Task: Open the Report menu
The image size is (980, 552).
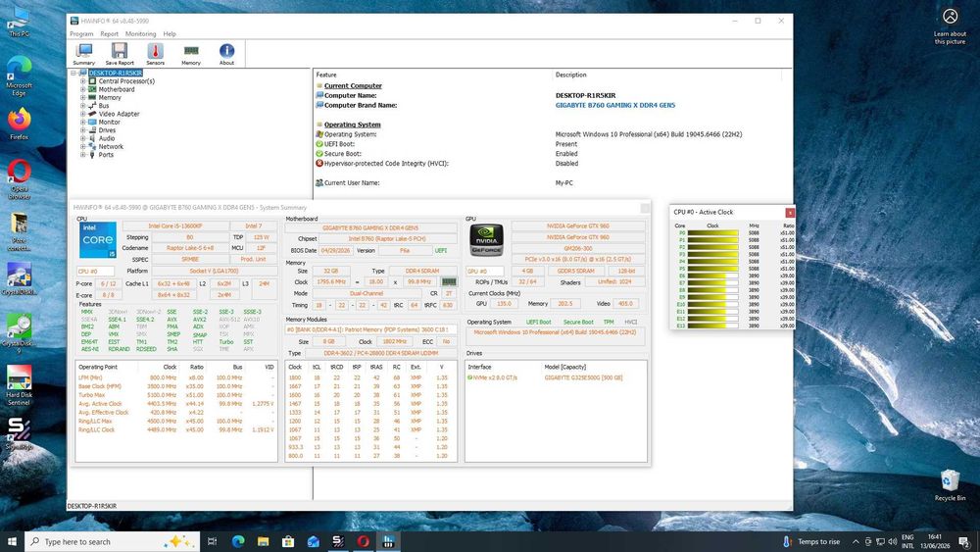Action: click(110, 33)
